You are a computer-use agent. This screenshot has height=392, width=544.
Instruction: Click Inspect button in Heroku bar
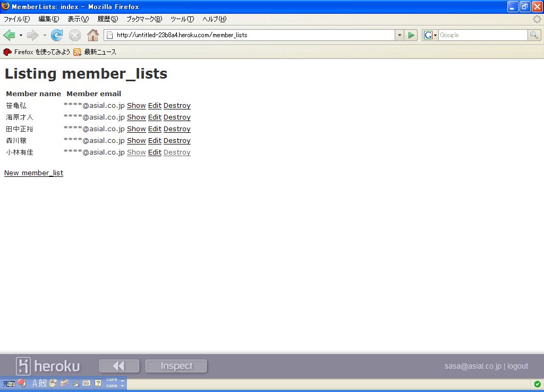(x=176, y=366)
